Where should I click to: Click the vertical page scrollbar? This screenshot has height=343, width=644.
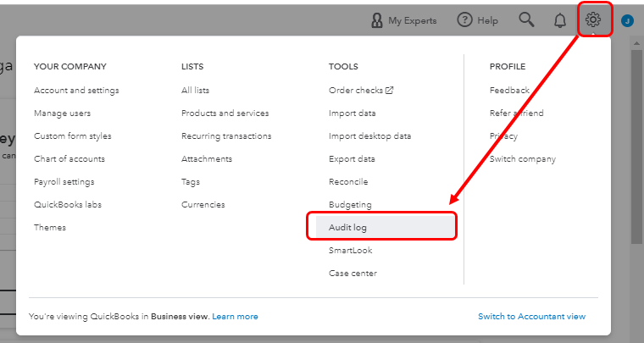point(636,169)
